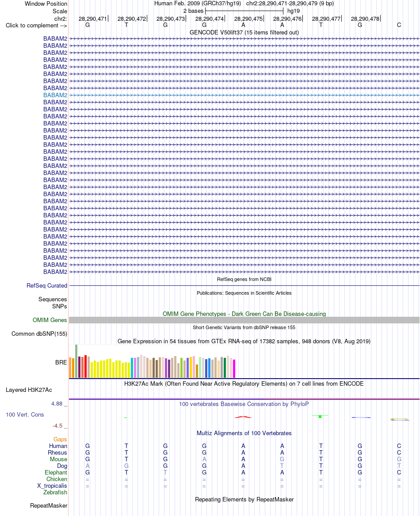The image size is (420, 516).
Task: Click the Chicken alignment row label
Action: point(57,479)
